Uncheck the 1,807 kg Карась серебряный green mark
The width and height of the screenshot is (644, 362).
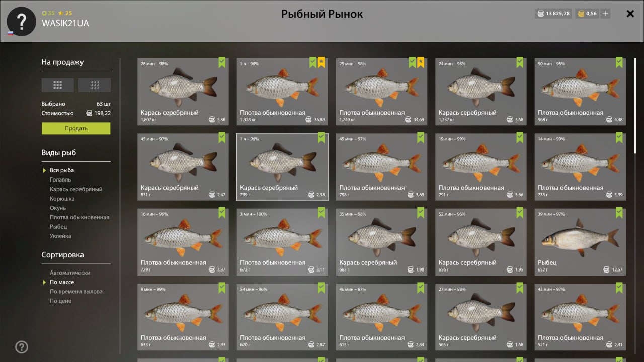222,62
